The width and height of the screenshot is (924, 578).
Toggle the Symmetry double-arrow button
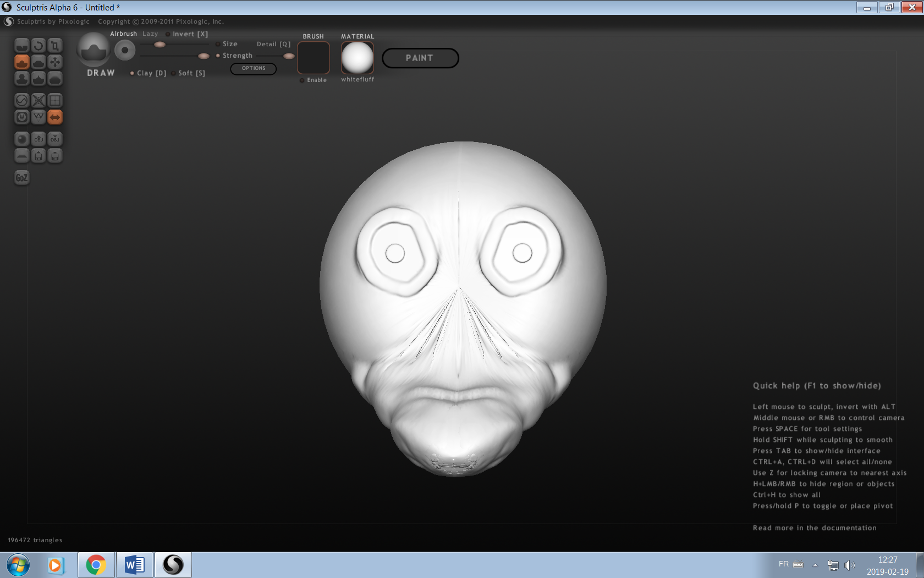[55, 117]
